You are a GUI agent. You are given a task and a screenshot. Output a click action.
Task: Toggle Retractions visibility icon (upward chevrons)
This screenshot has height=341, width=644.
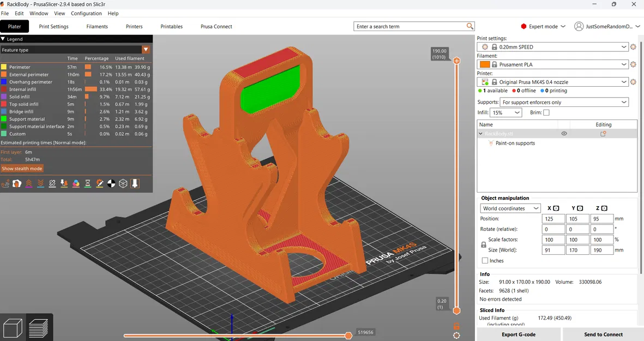[29, 184]
